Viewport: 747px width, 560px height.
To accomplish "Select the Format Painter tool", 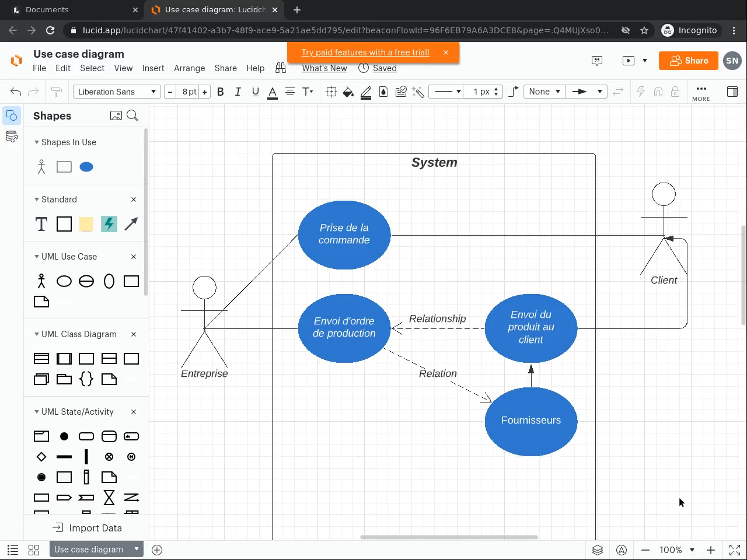I will pyautogui.click(x=57, y=92).
